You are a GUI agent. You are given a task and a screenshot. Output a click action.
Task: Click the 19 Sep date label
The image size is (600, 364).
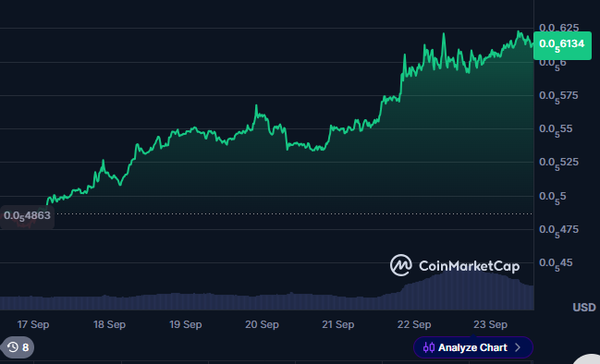click(186, 324)
